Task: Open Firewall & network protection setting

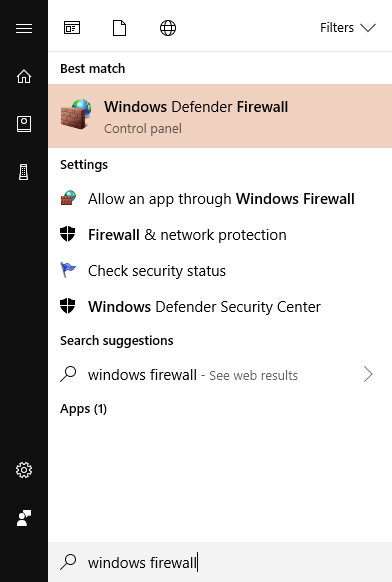Action: tap(220, 235)
